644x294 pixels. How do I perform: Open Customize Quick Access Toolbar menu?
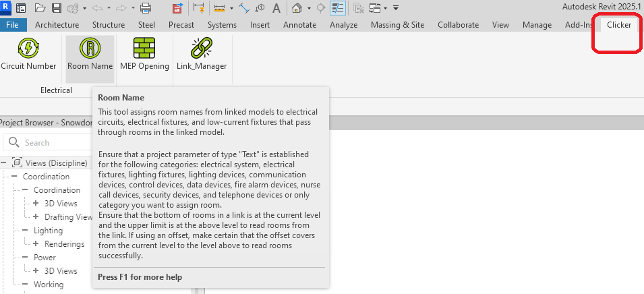click(396, 8)
